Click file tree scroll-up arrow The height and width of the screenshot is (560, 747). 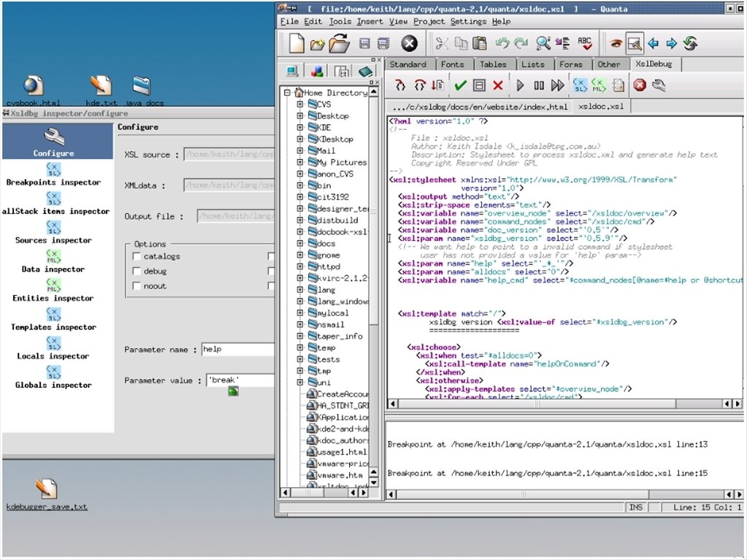[x=374, y=92]
